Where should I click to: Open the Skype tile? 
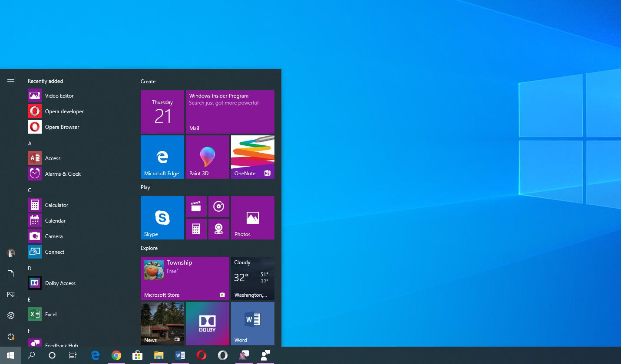coord(162,217)
